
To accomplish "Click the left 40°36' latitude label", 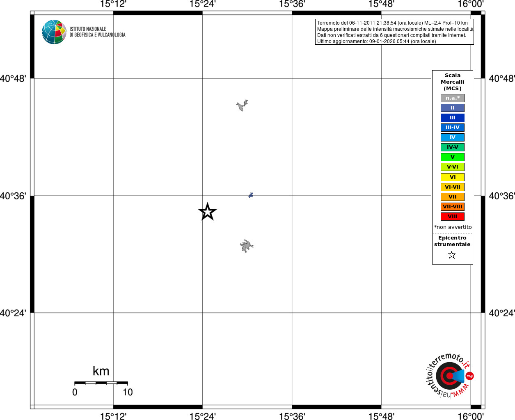I will [x=13, y=196].
